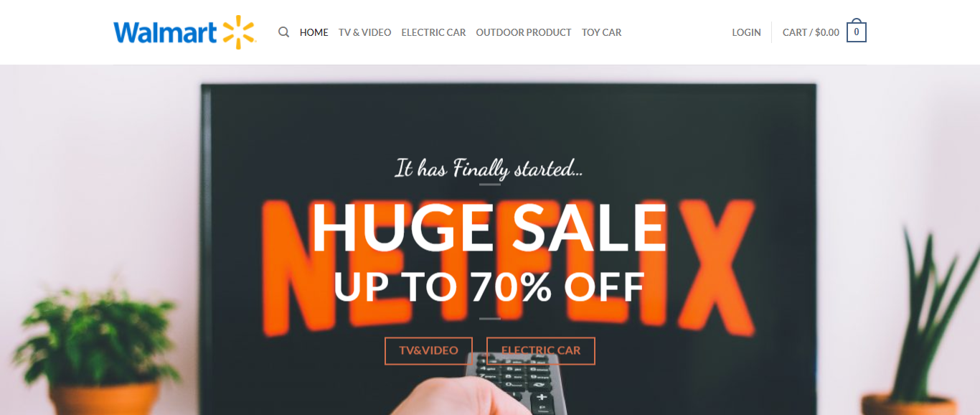Select ELECTRIC CAR in the top navigation

pyautogui.click(x=433, y=32)
